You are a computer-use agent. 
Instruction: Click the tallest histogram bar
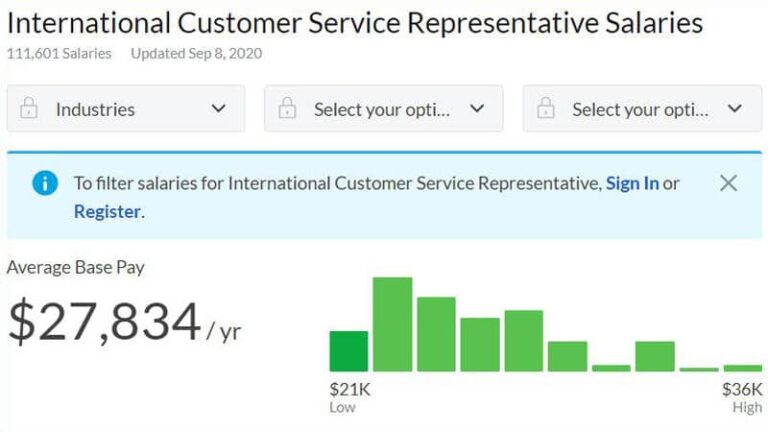click(392, 324)
